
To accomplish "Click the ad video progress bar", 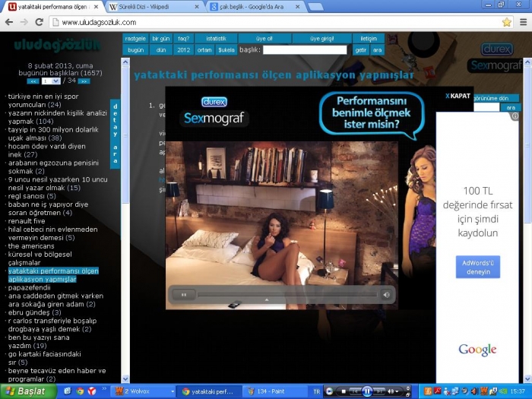I will 287,295.
